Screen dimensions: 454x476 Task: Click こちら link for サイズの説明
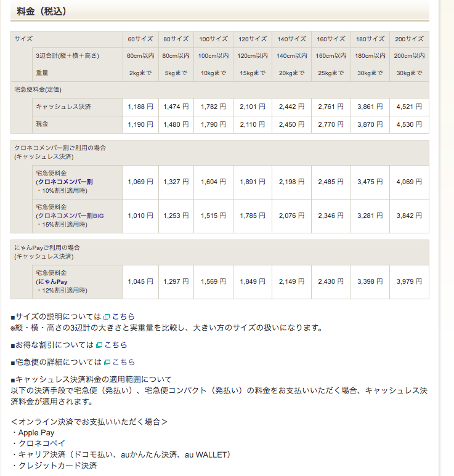(x=123, y=317)
